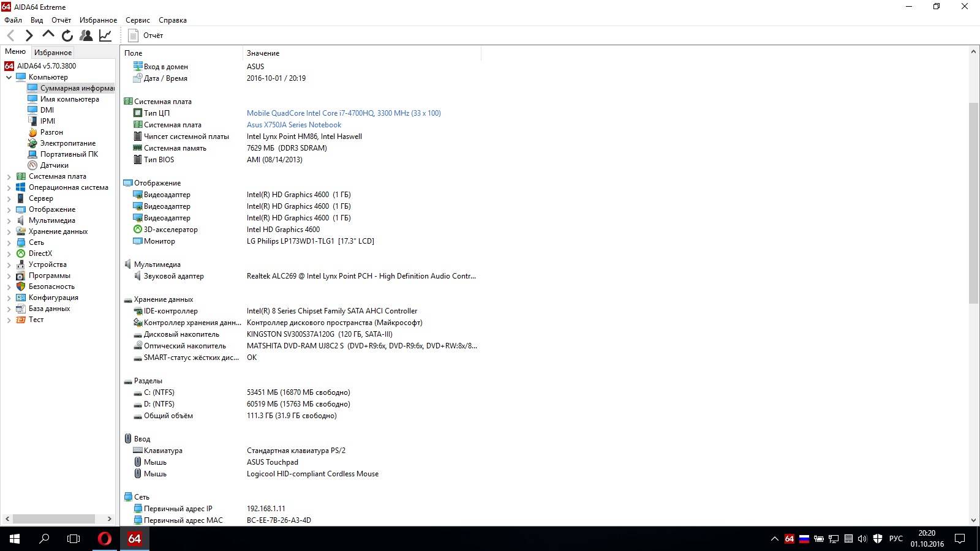
Task: Click the Forward navigation arrow
Action: point(29,36)
